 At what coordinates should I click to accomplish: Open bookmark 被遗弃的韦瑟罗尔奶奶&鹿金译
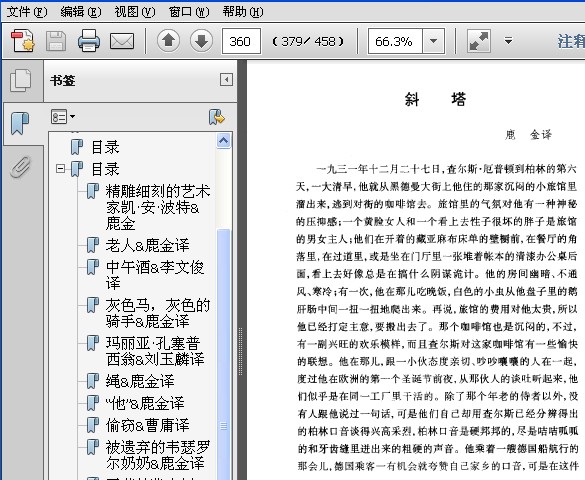point(158,455)
